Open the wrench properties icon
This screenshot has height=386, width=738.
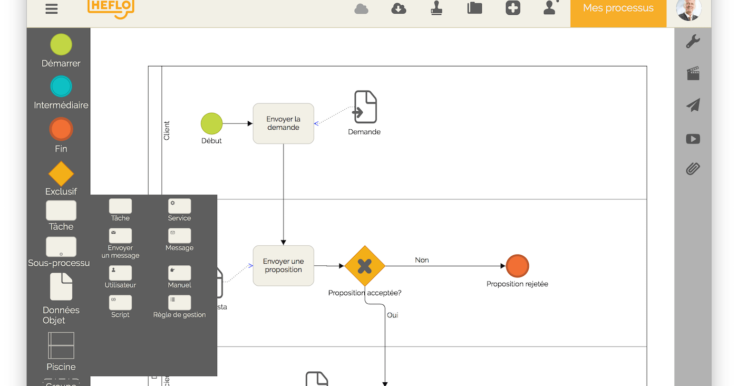click(693, 41)
